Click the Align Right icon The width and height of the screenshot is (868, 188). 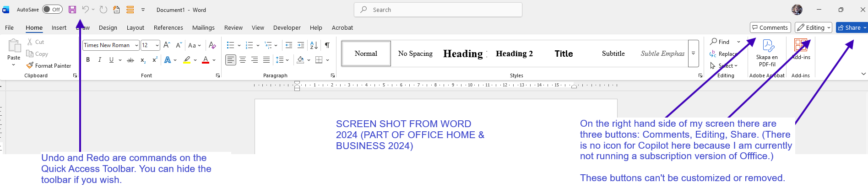pos(255,60)
